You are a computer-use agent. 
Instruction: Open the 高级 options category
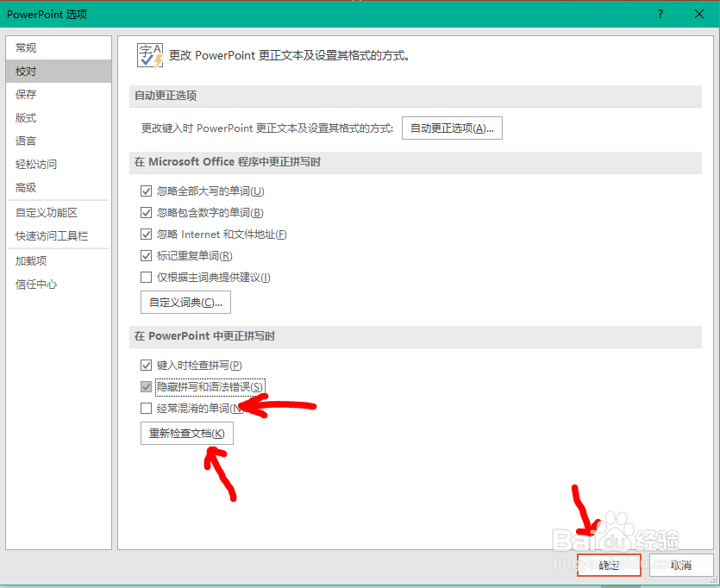59,188
